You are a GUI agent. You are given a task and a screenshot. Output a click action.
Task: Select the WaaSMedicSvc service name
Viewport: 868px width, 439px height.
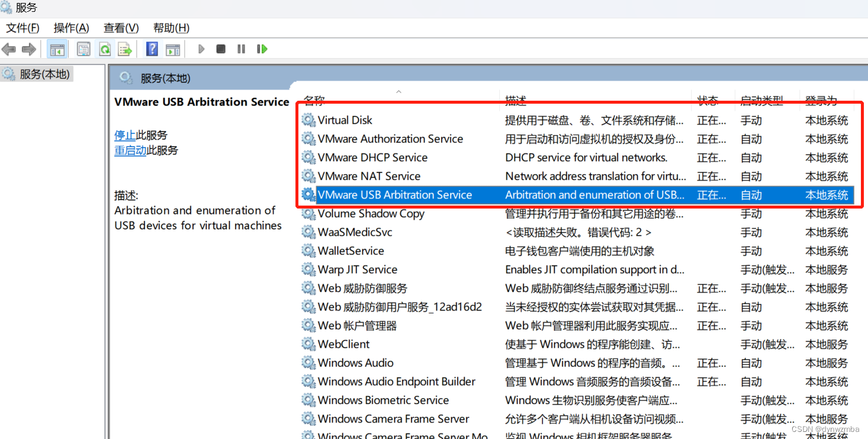355,232
